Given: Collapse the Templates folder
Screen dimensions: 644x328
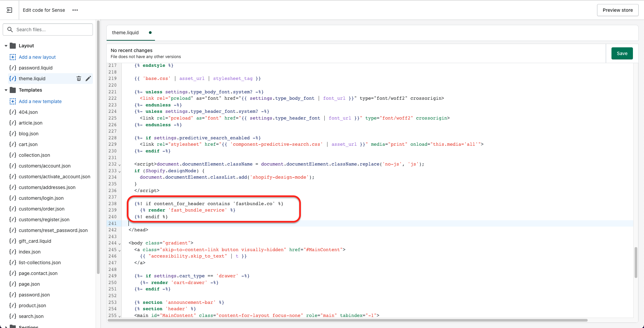Looking at the screenshot, I should pyautogui.click(x=6, y=90).
